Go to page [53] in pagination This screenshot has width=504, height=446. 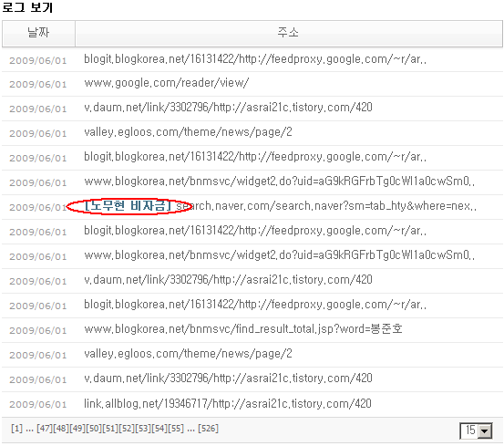143,429
